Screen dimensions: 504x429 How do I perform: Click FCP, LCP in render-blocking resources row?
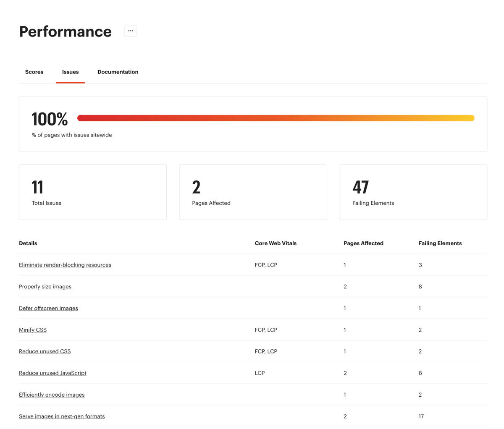pyautogui.click(x=266, y=265)
